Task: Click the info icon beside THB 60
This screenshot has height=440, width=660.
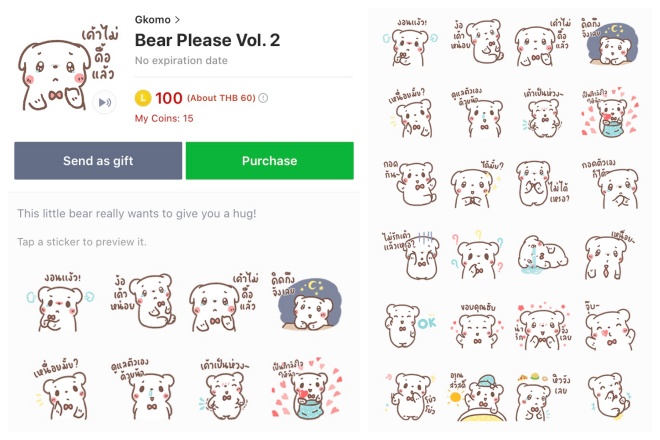Action: coord(263,98)
